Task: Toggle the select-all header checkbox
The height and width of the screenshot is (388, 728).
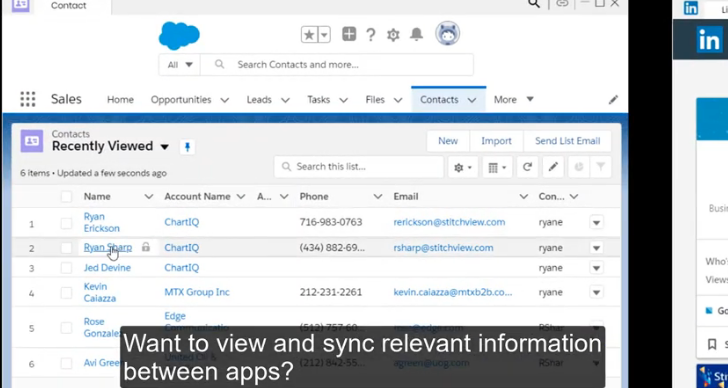Action: click(x=66, y=197)
